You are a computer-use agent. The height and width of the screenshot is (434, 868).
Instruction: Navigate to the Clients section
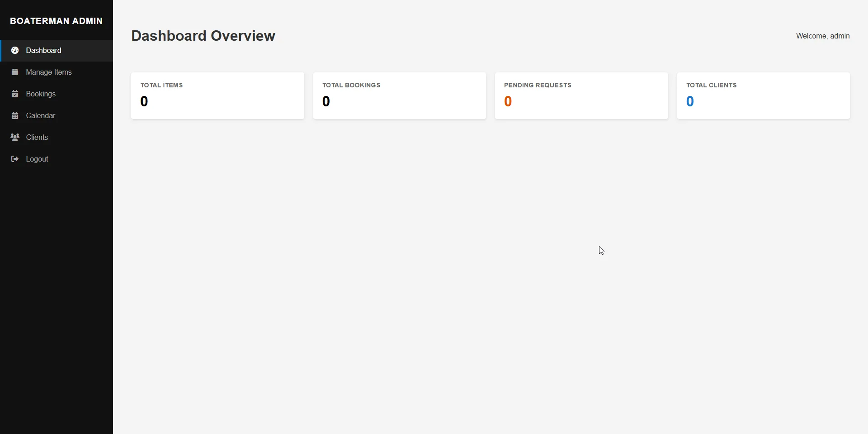tap(37, 137)
